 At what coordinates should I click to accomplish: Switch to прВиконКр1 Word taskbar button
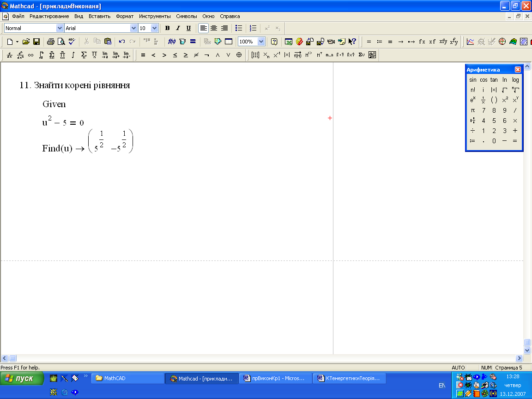[275, 378]
